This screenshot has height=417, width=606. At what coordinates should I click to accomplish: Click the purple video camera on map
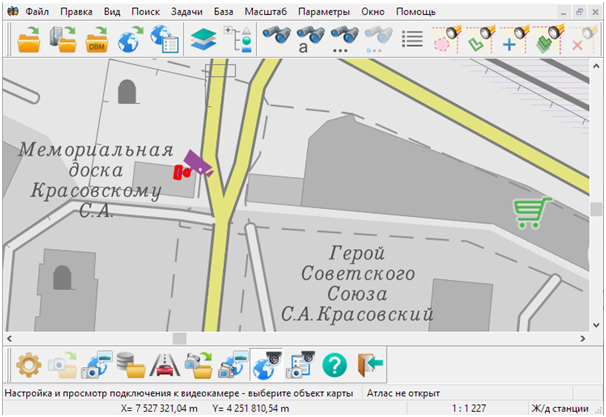tap(200, 165)
